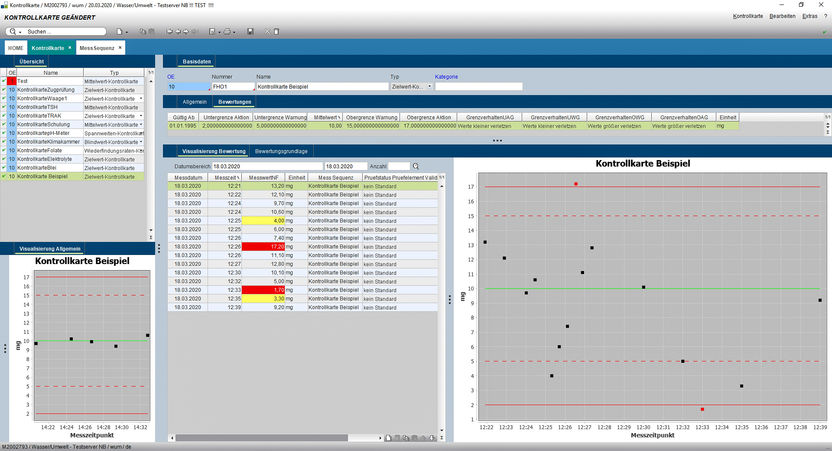Click the green check icon top right

coord(824,32)
